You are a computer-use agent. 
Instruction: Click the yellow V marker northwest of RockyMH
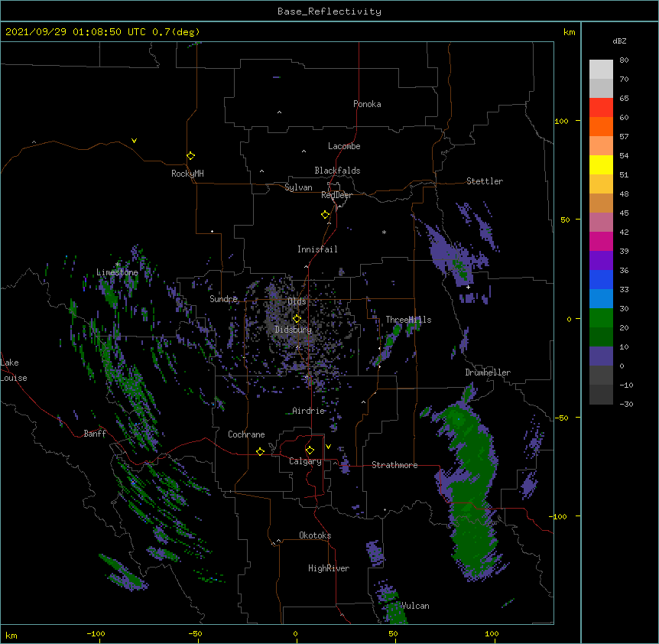coord(134,141)
